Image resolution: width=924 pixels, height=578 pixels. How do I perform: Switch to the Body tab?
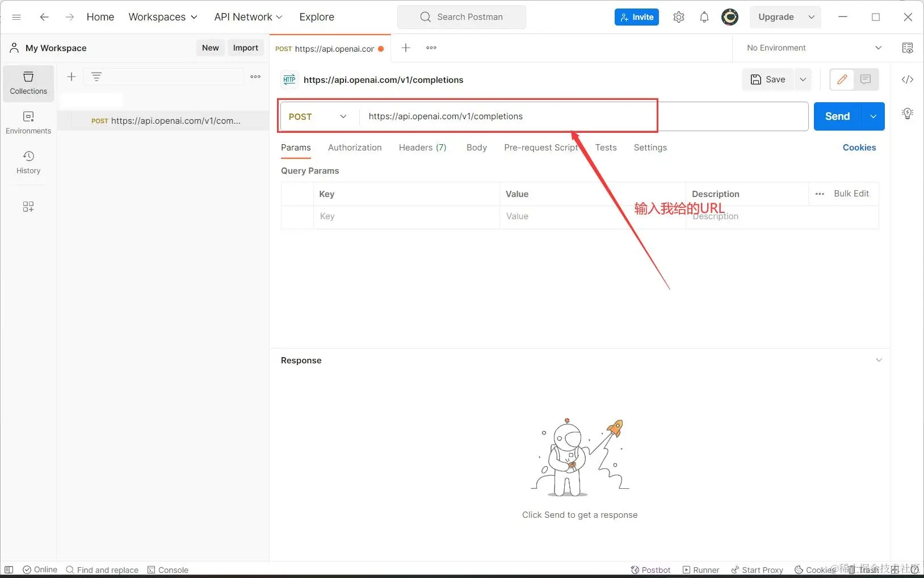(x=477, y=148)
